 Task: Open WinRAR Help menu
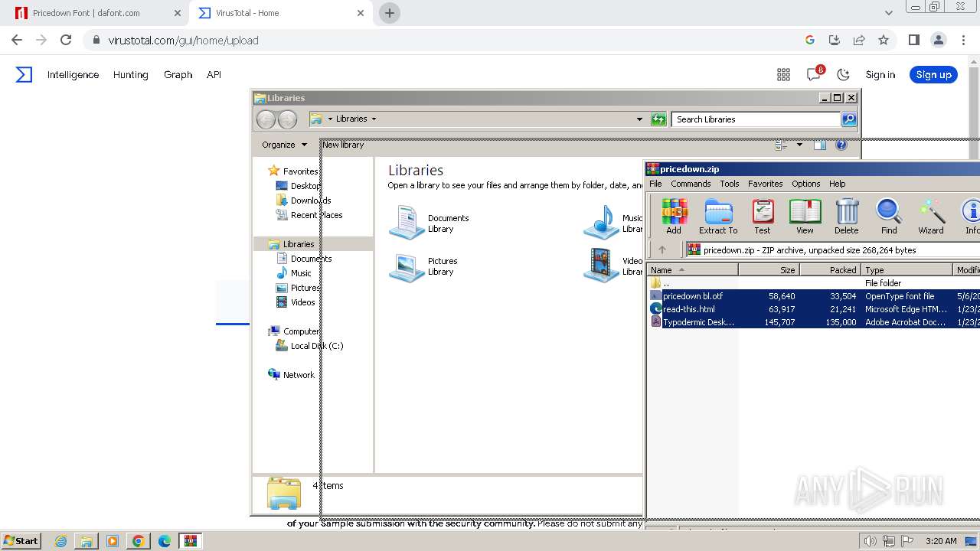(x=837, y=184)
